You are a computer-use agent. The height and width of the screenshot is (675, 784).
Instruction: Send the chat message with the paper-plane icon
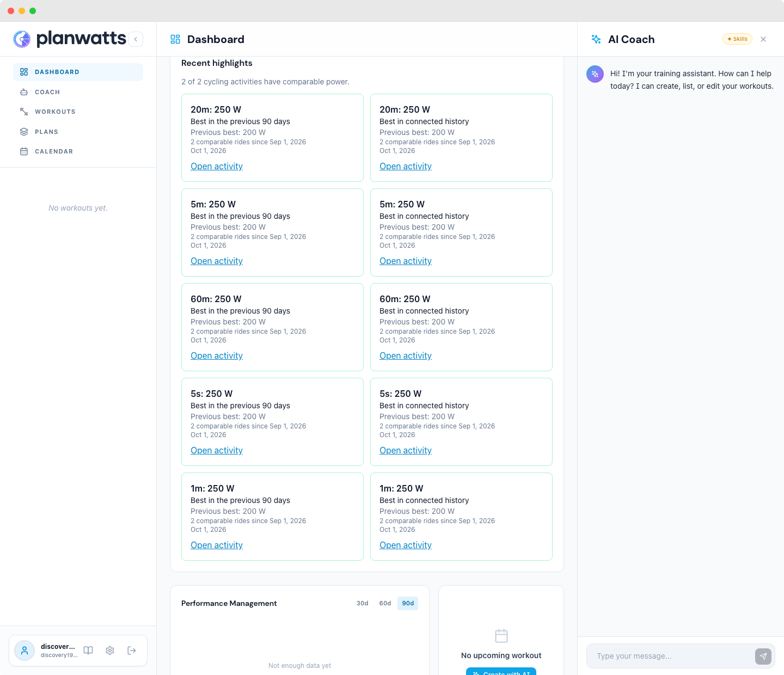coord(763,656)
